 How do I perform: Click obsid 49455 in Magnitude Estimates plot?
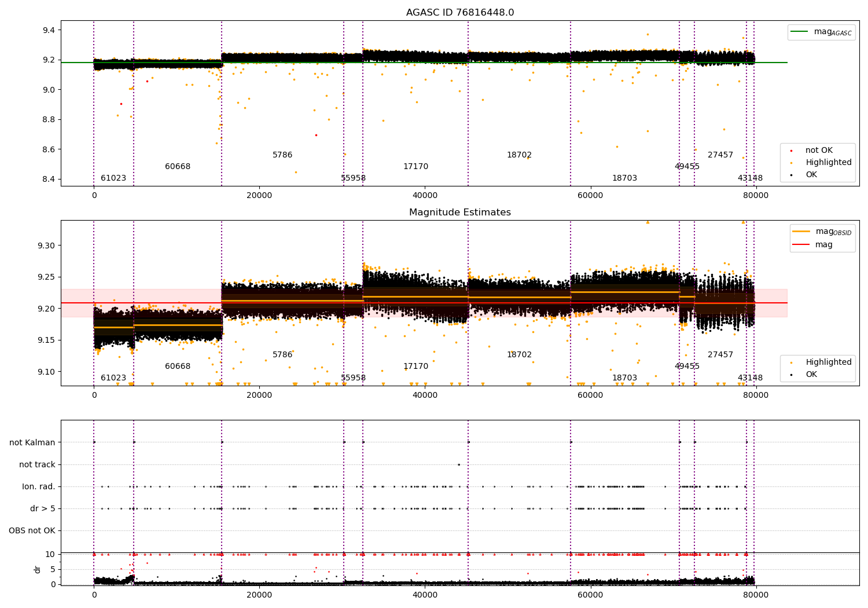click(687, 367)
